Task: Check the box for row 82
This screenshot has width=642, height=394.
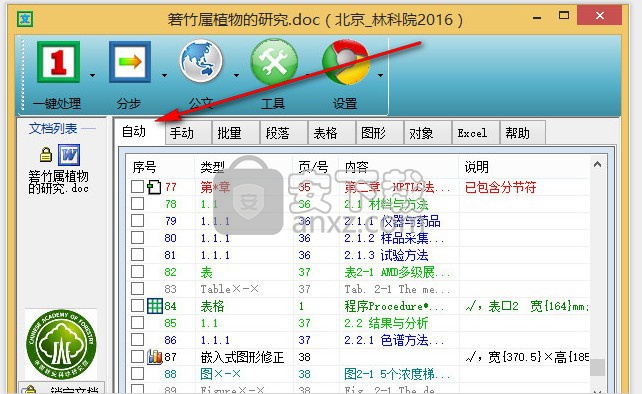Action: coord(138,272)
